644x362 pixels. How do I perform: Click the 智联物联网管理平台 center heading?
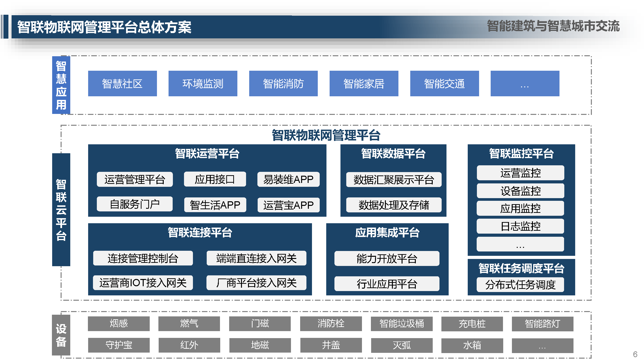point(326,135)
